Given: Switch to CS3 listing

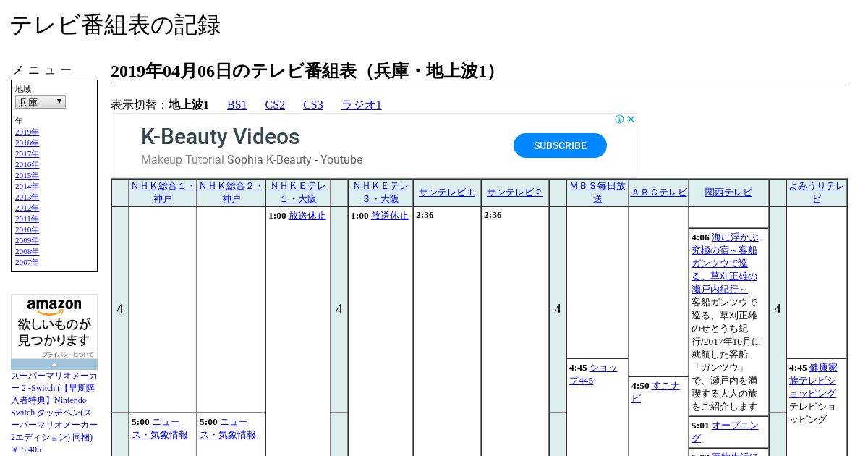Looking at the screenshot, I should (313, 105).
